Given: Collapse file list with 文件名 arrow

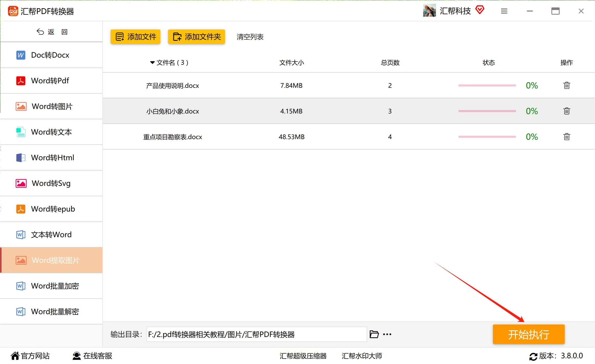Looking at the screenshot, I should pyautogui.click(x=152, y=63).
